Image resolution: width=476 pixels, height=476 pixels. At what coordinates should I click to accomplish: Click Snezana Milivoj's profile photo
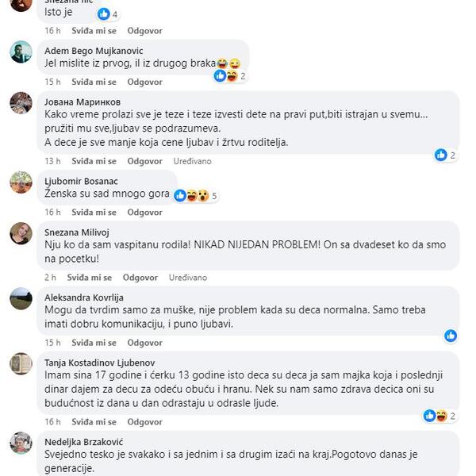(x=21, y=233)
